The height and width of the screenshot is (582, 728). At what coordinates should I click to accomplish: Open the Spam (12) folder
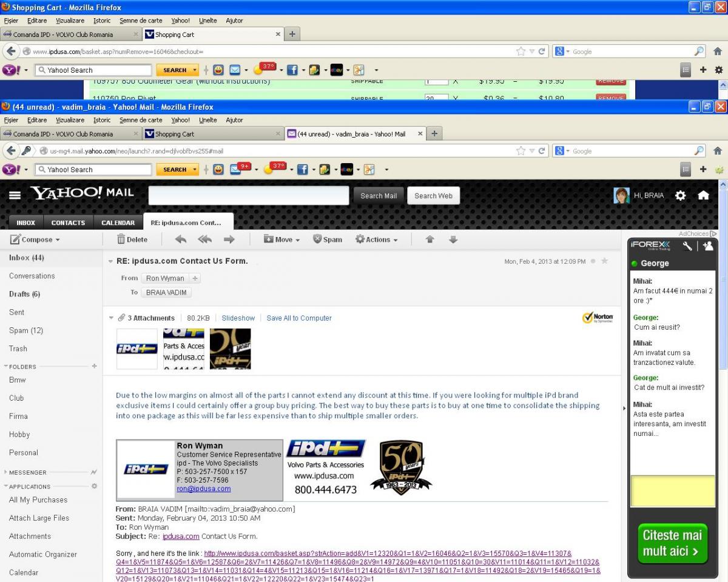(26, 330)
